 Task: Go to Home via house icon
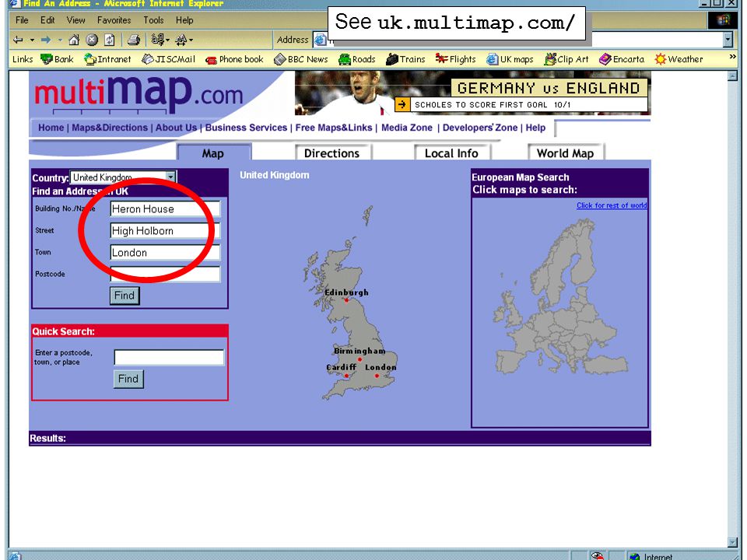(x=74, y=40)
